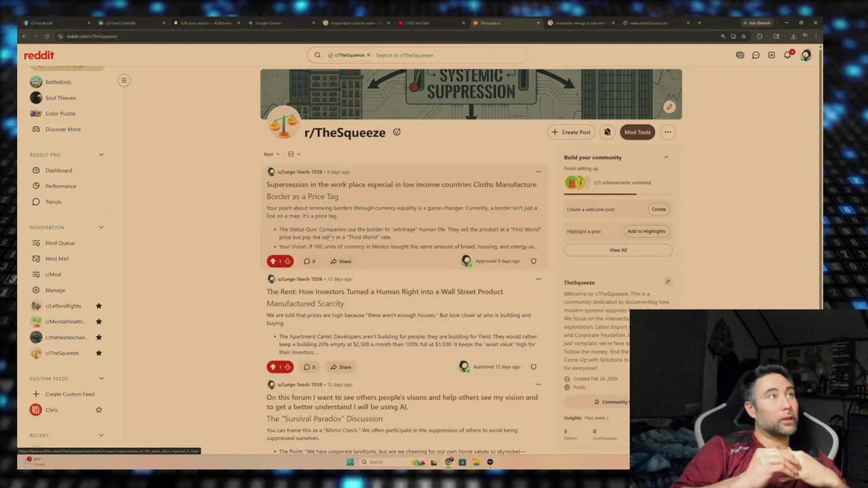Screen dimensions: 868x488
Task: Open Mod Tools
Action: click(x=637, y=132)
